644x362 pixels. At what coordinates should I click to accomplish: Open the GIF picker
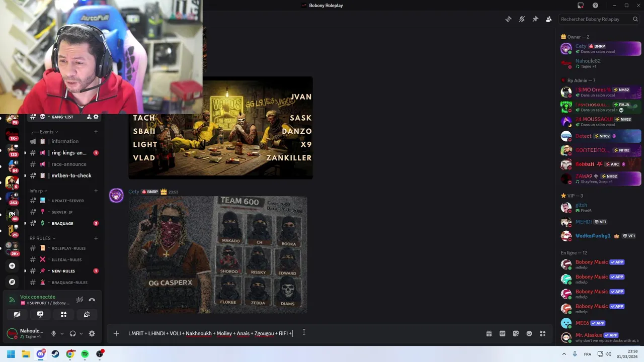point(502,333)
